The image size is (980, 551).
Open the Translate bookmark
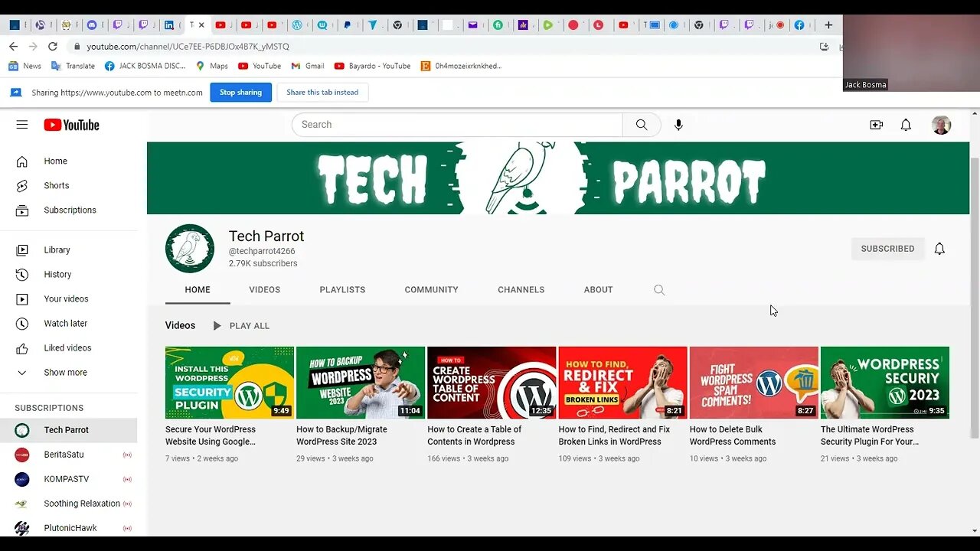click(73, 66)
